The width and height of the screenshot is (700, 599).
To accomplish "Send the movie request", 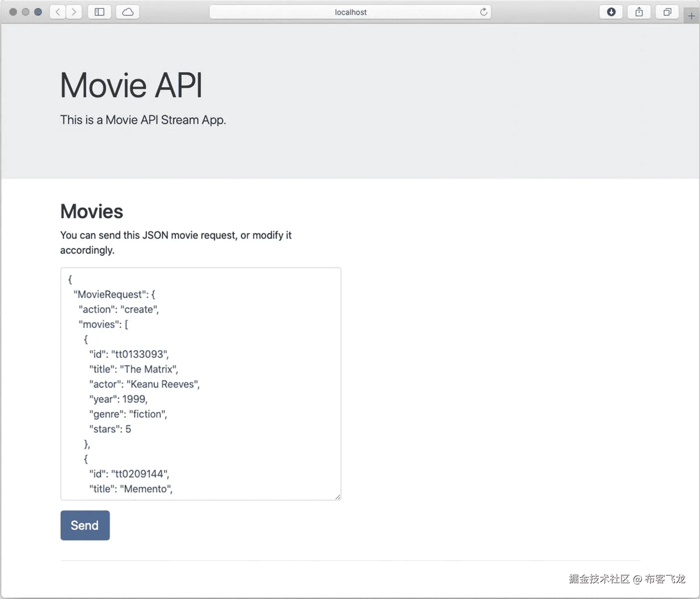I will click(x=85, y=525).
